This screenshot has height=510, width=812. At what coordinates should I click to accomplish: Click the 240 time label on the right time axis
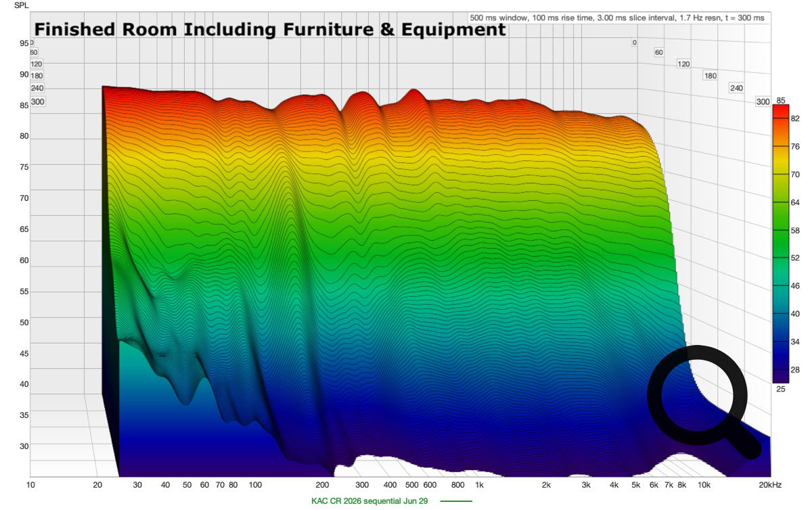(736, 89)
